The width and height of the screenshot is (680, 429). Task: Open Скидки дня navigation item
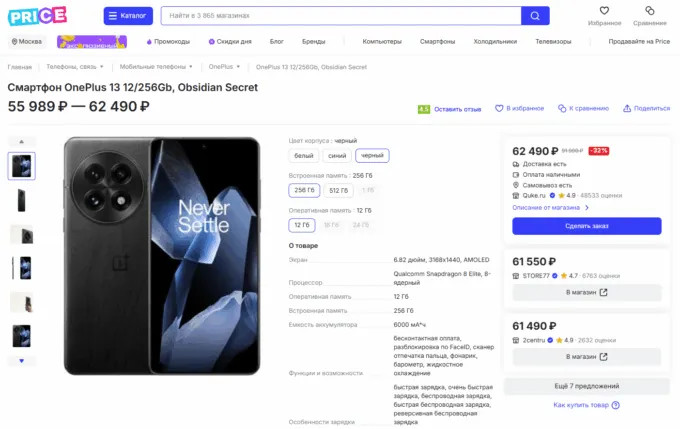click(231, 41)
